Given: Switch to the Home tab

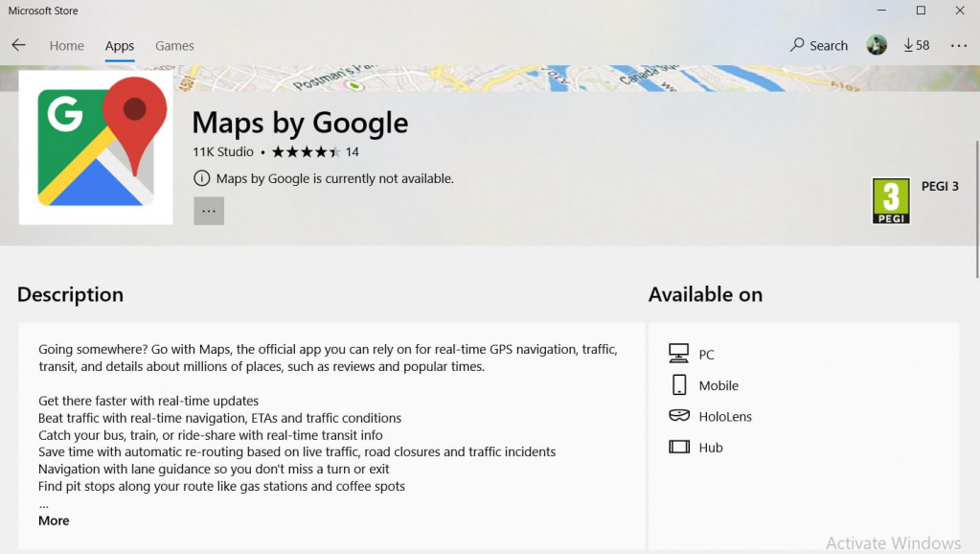Looking at the screenshot, I should pos(67,45).
